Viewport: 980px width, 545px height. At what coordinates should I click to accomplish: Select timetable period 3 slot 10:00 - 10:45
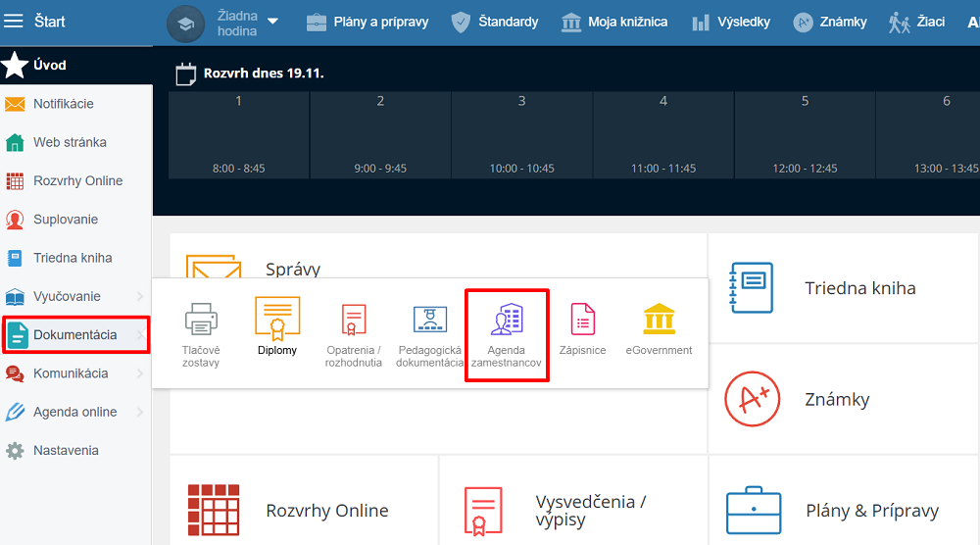point(521,135)
